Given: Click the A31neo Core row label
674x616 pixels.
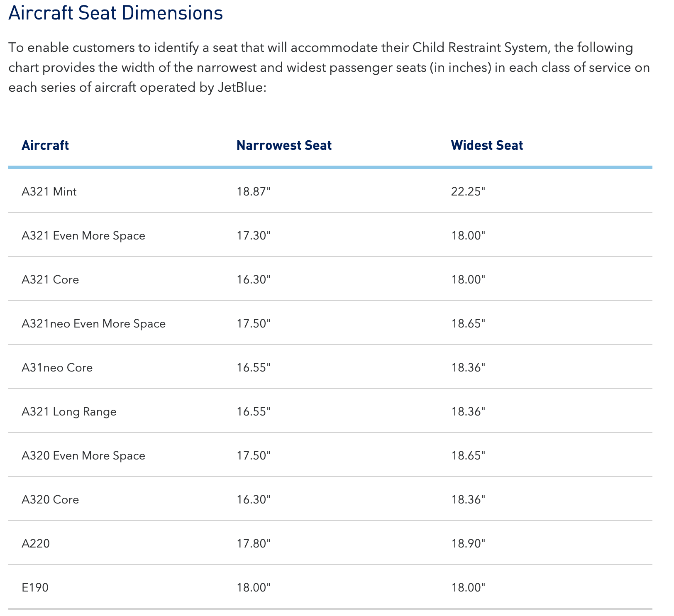Looking at the screenshot, I should pyautogui.click(x=57, y=368).
